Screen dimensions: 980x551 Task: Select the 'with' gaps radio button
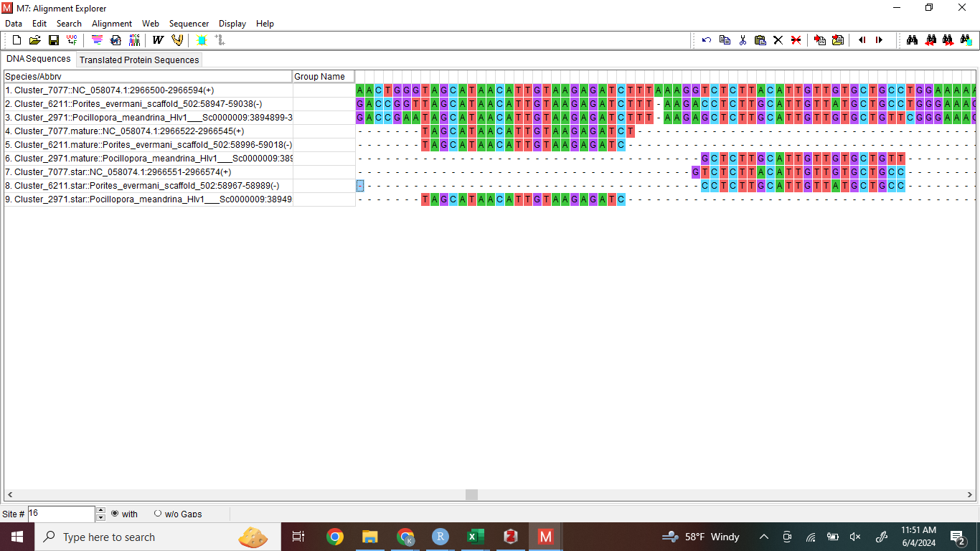point(115,514)
